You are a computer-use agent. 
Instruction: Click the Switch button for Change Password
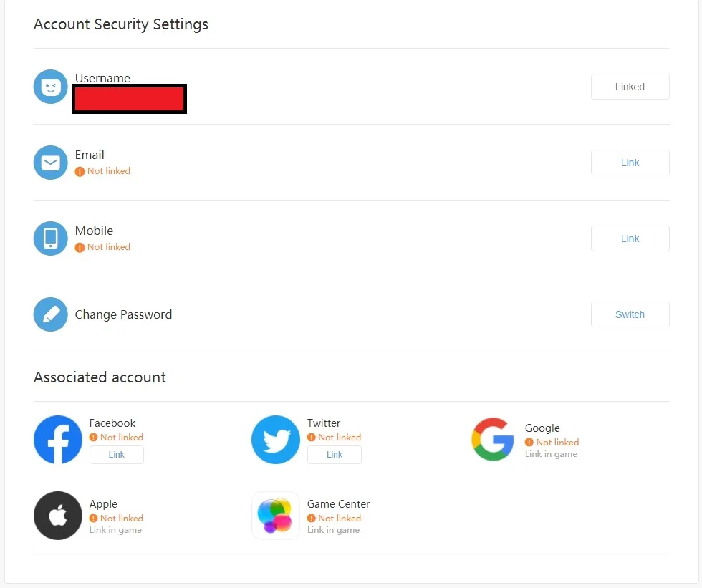(630, 314)
